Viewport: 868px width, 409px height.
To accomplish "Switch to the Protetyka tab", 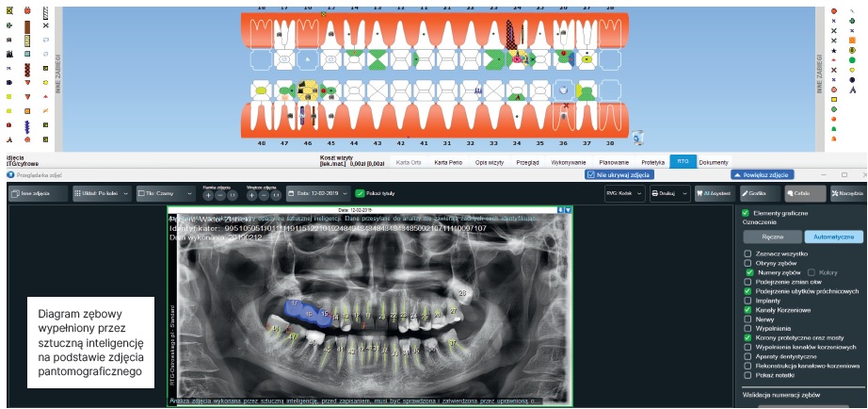I will click(652, 162).
